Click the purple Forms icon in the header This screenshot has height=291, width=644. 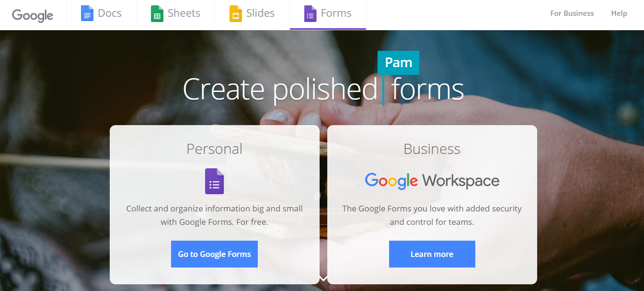(310, 13)
